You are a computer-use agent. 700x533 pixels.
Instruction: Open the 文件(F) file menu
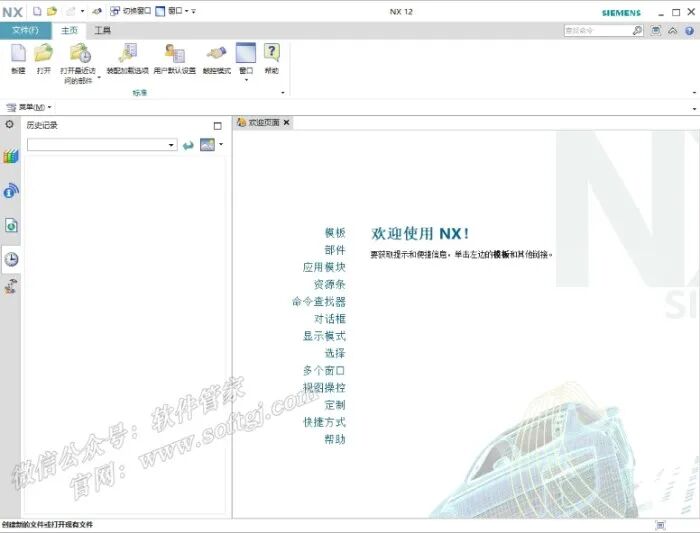click(25, 30)
